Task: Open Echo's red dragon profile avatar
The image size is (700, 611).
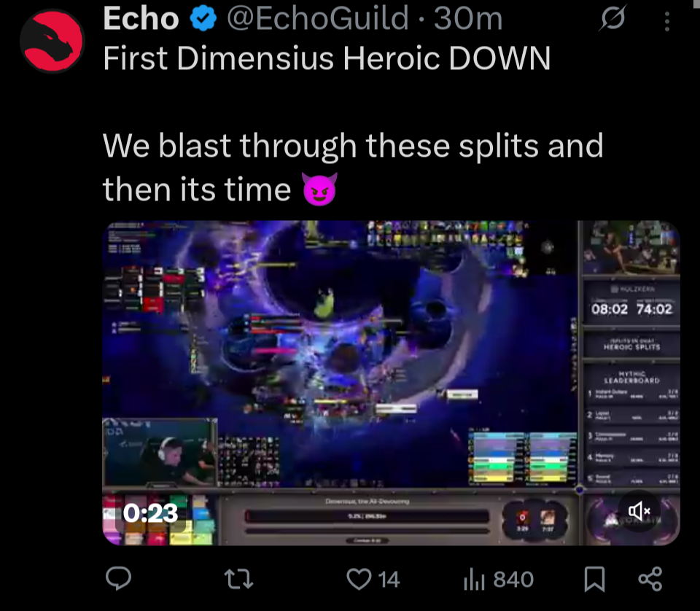Action: [52, 41]
